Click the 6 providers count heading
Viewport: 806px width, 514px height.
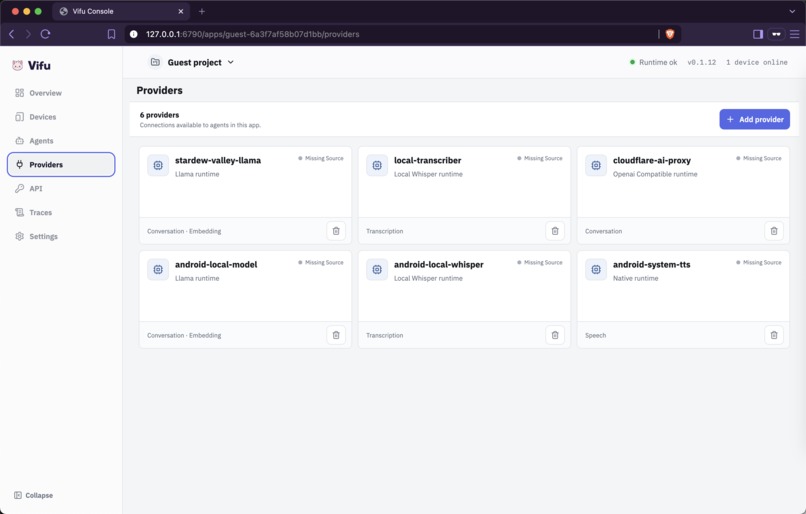click(x=159, y=115)
